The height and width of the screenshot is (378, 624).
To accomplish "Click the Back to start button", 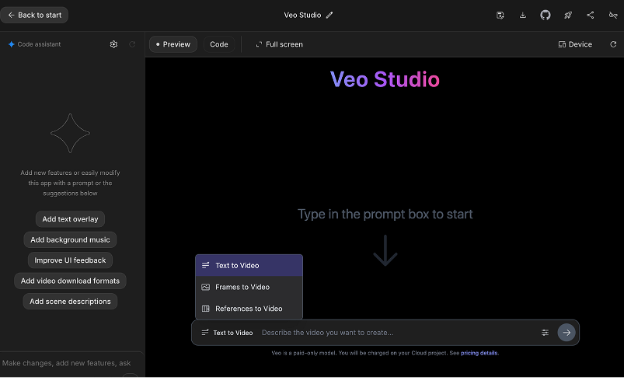I will (34, 15).
